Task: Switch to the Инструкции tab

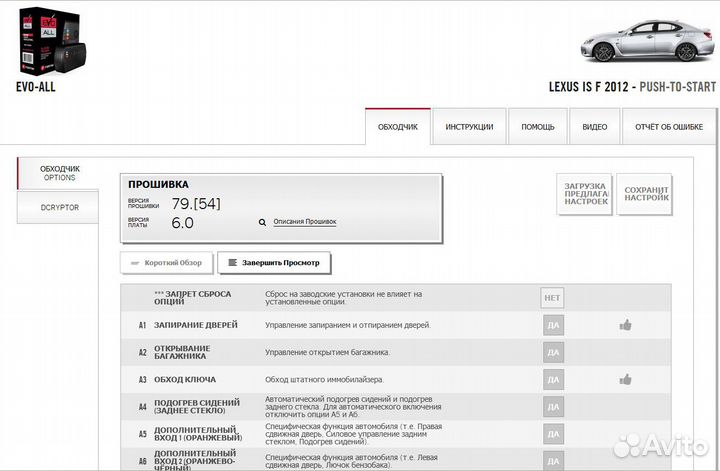Action: coord(469,127)
